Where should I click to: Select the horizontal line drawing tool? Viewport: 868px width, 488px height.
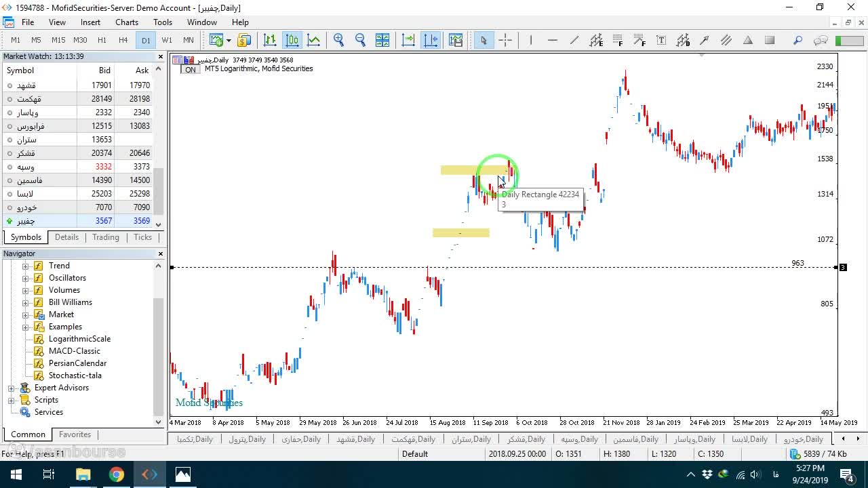553,40
